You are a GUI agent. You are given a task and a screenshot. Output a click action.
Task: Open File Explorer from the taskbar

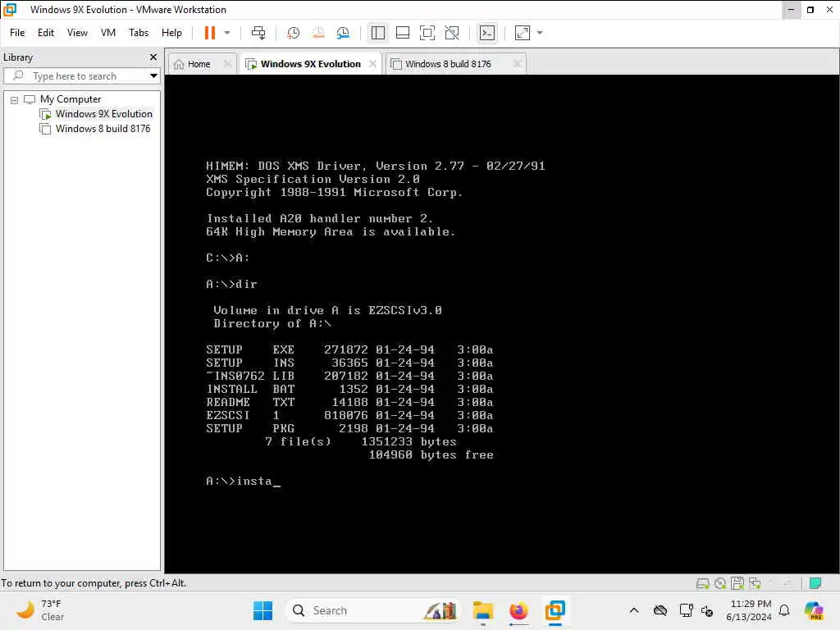[x=482, y=610]
